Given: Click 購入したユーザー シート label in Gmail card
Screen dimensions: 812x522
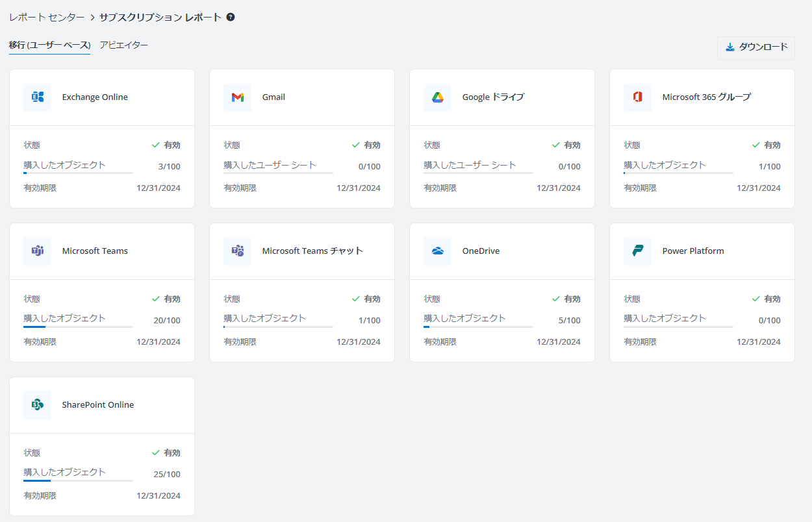Looking at the screenshot, I should (270, 165).
